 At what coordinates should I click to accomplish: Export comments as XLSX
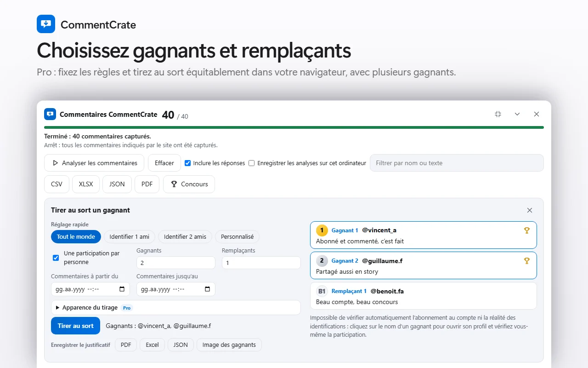click(x=86, y=184)
